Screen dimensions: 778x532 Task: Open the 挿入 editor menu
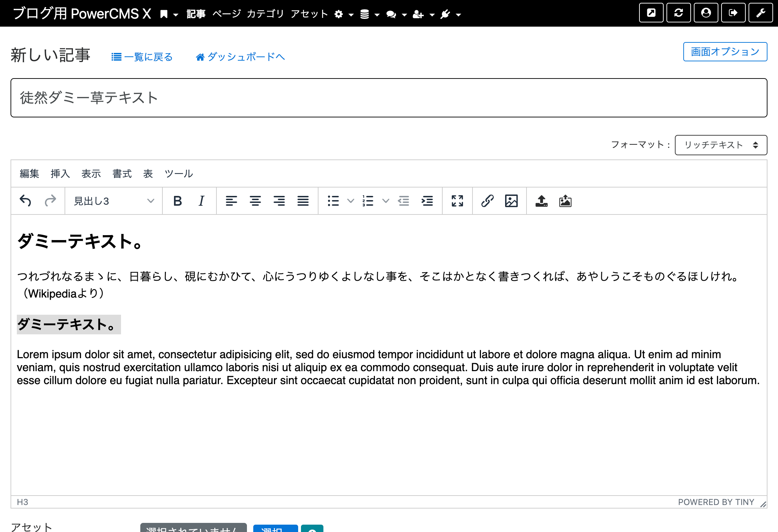[60, 173]
